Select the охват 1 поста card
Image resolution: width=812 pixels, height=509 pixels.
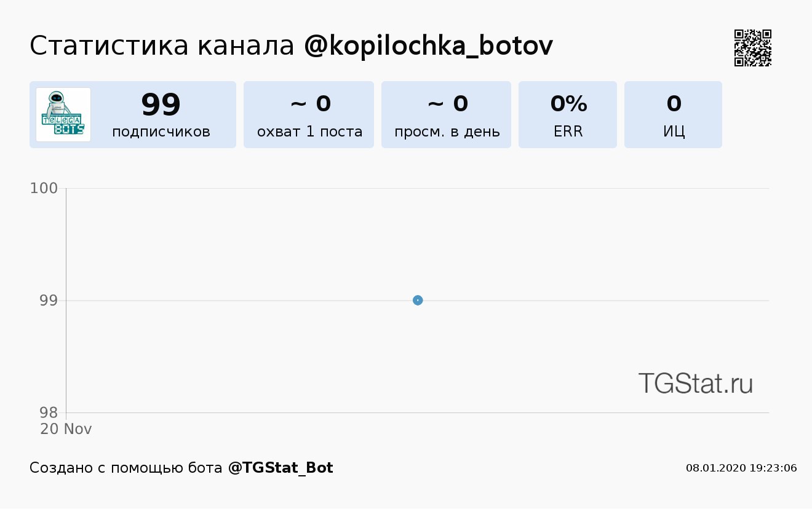309,114
